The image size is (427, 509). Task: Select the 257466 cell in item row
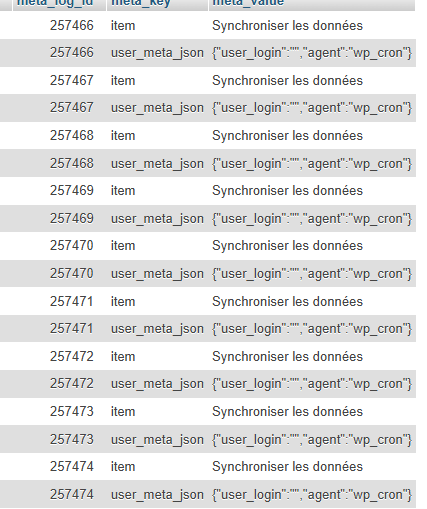pos(72,26)
